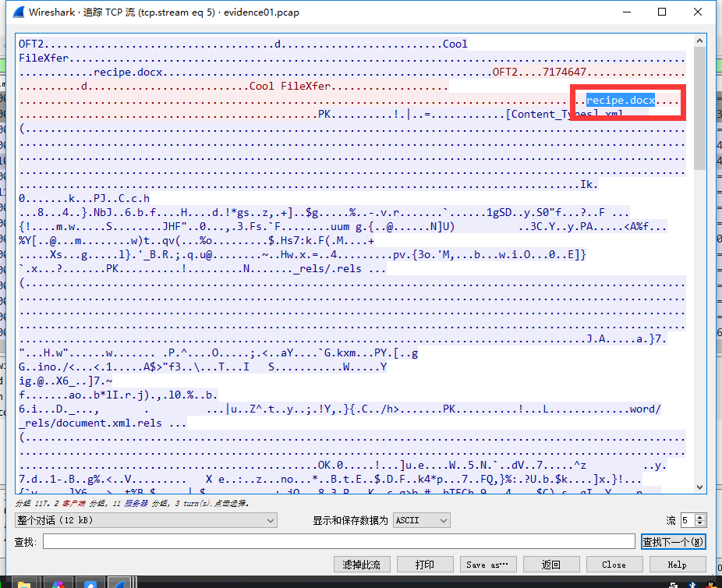Click the vertical scrollbar thumb in stream pane
This screenshot has height=588, width=722.
click(x=700, y=108)
